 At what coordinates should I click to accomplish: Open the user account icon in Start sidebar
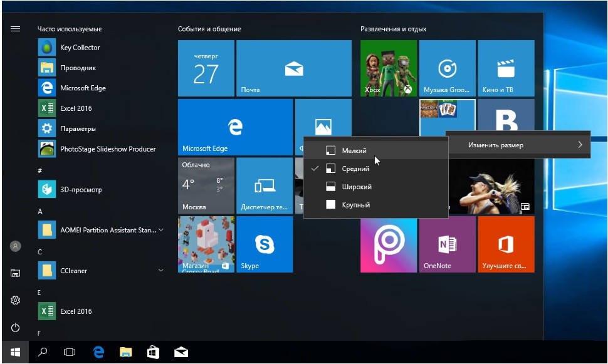coord(15,246)
